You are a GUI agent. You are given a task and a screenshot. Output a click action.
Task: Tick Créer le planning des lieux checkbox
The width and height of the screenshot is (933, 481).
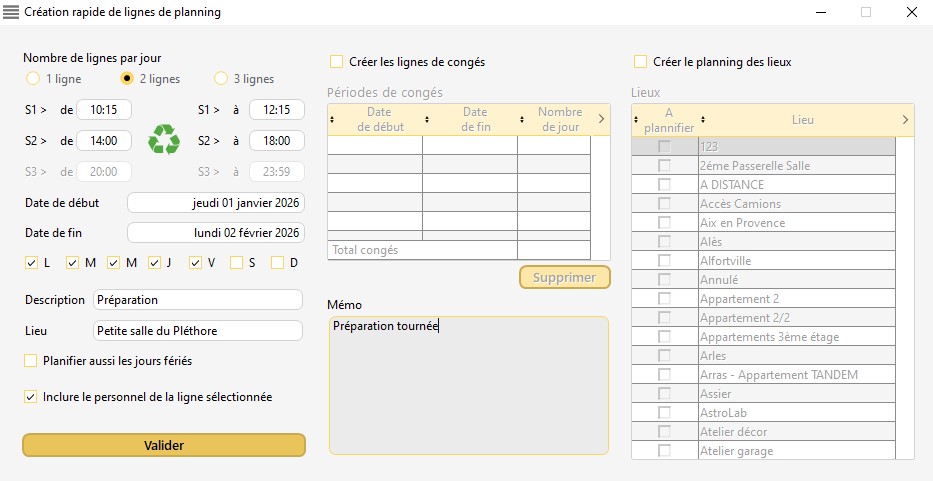coord(641,62)
